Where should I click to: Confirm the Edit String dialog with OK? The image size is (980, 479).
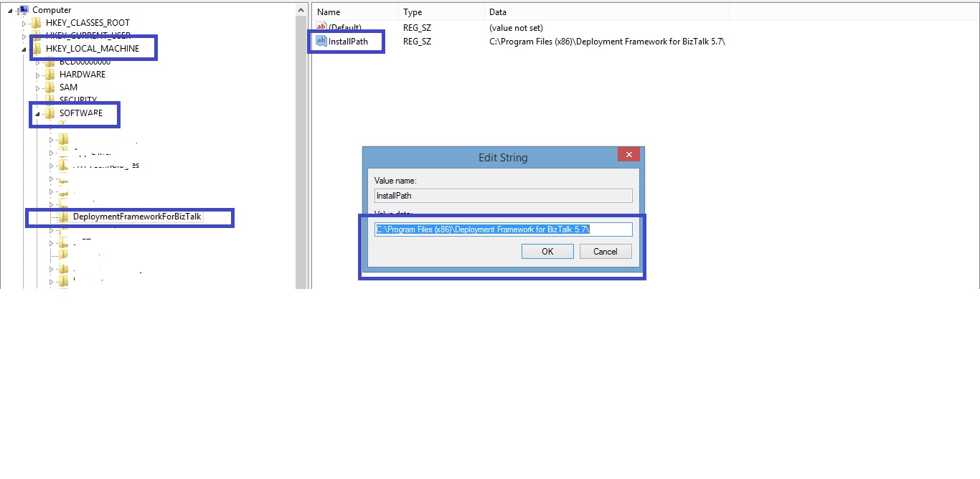(547, 252)
